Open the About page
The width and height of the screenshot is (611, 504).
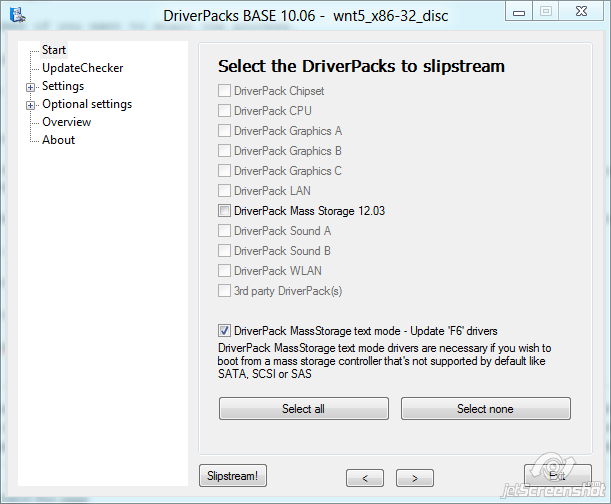click(58, 140)
